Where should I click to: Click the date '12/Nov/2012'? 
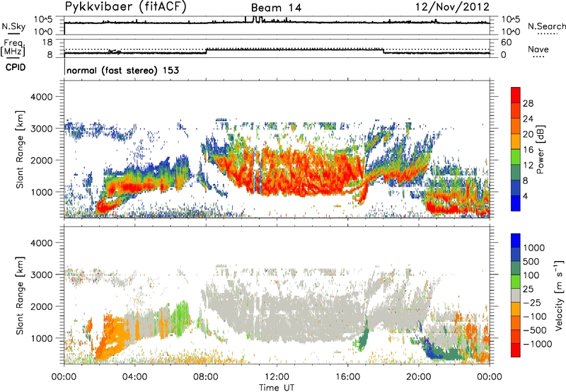point(452,7)
